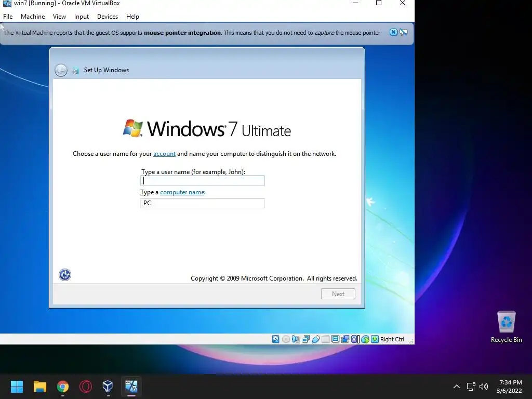Click the network adapters status icon
Viewport: 532px width, 399px height.
(305, 339)
